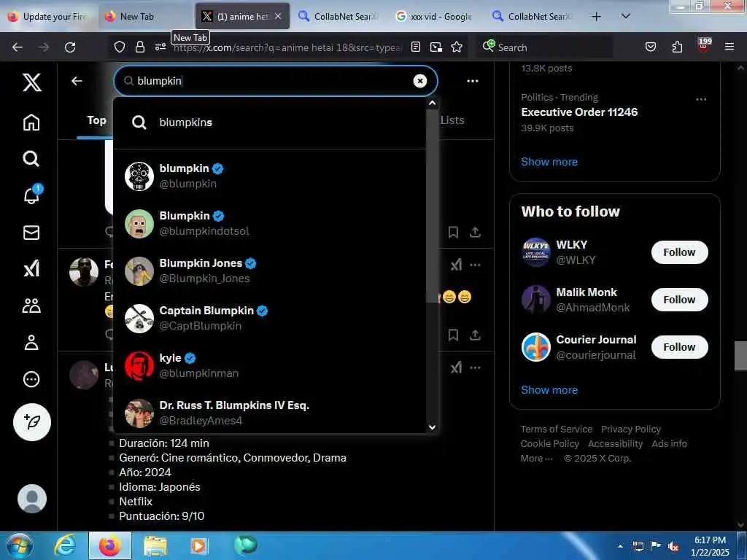Open Grok icon in sidebar

tap(31, 268)
